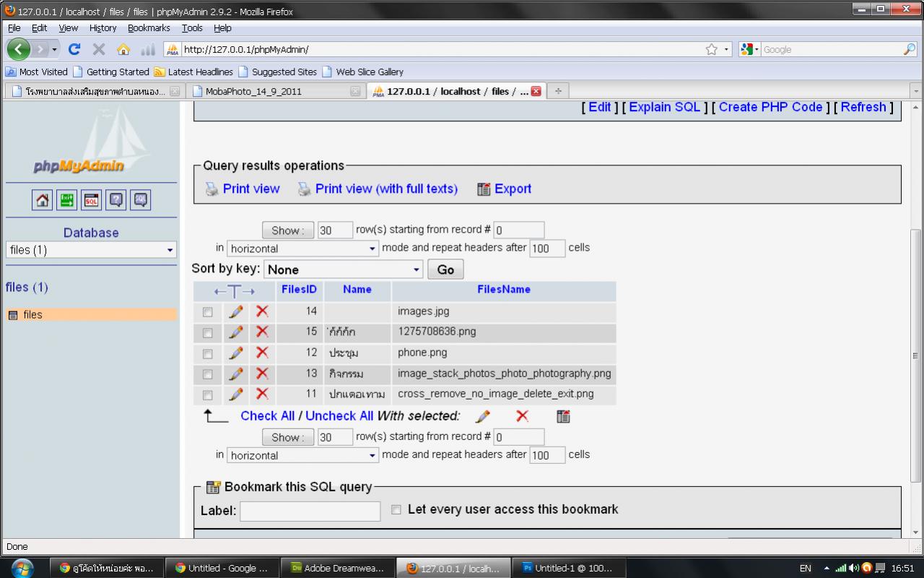Edit row with FilesID 15
Screen dimensions: 924x578
pyautogui.click(x=235, y=332)
